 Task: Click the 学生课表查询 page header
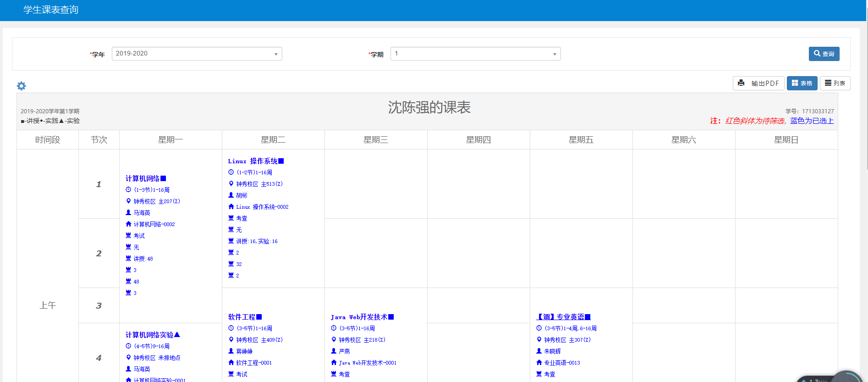coord(51,10)
